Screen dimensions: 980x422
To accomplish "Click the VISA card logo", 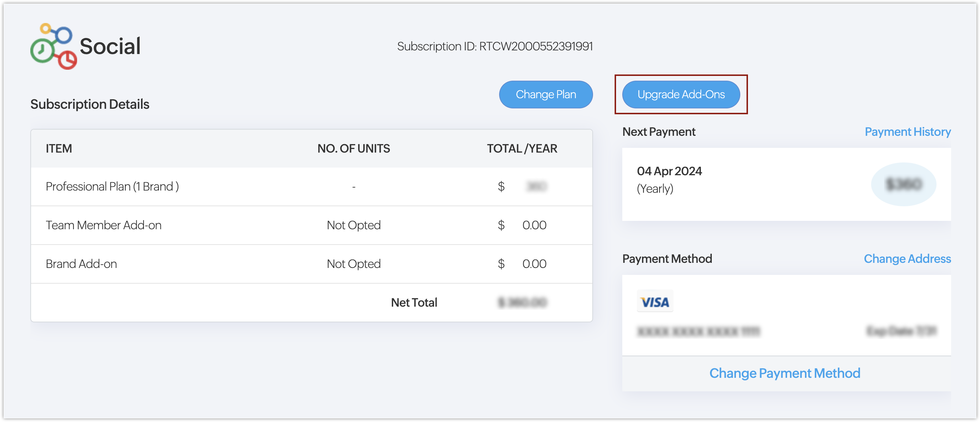I will point(654,302).
